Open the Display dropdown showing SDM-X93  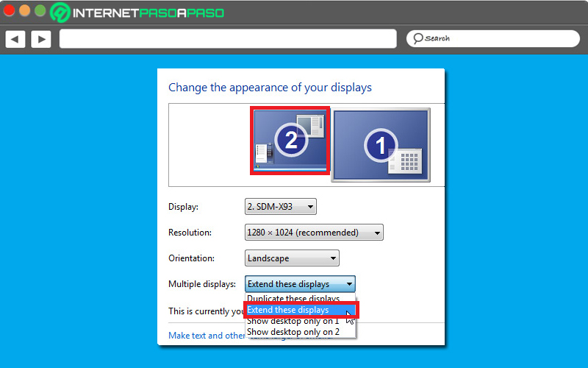(280, 207)
